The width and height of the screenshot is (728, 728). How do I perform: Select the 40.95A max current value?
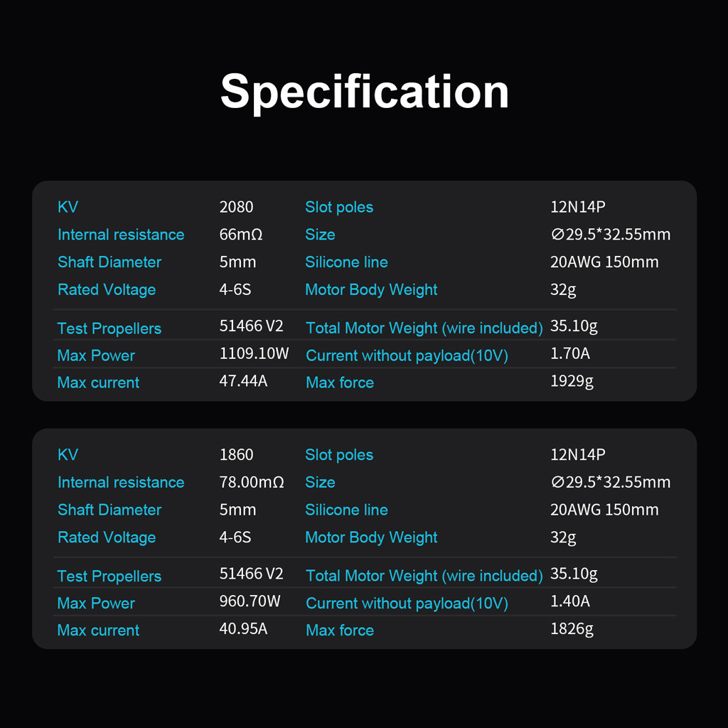pyautogui.click(x=243, y=628)
